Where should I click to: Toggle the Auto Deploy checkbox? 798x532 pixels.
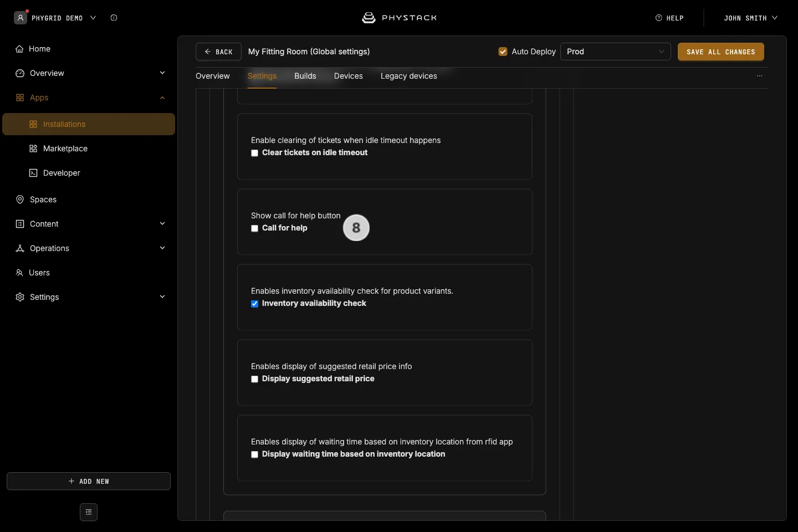click(x=503, y=52)
